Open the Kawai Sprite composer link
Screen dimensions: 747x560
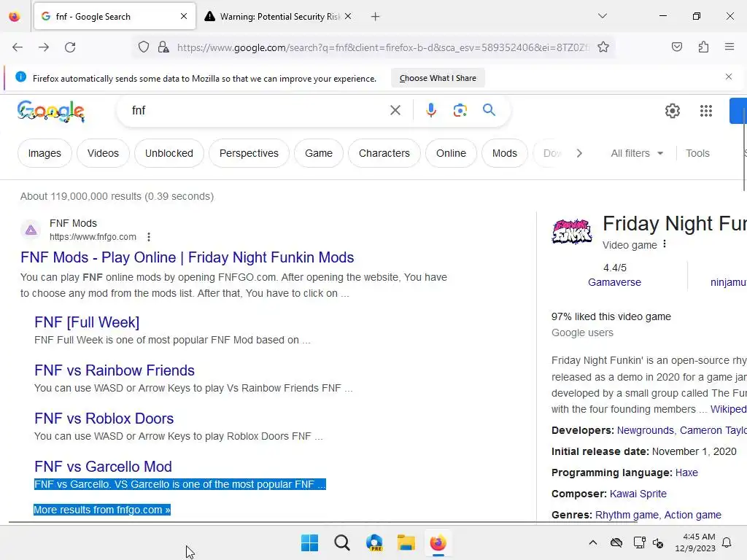[x=638, y=494]
